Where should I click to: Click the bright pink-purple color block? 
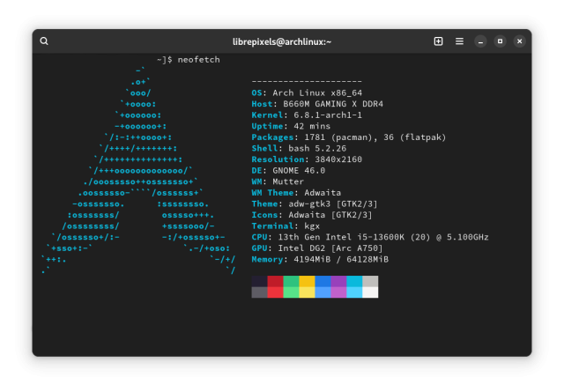tap(338, 292)
